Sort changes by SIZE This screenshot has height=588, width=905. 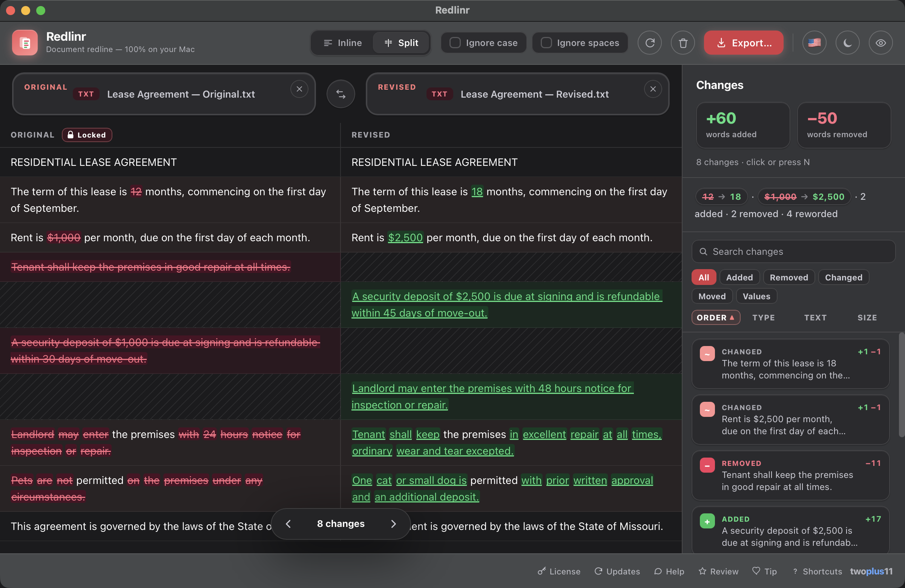(x=867, y=317)
